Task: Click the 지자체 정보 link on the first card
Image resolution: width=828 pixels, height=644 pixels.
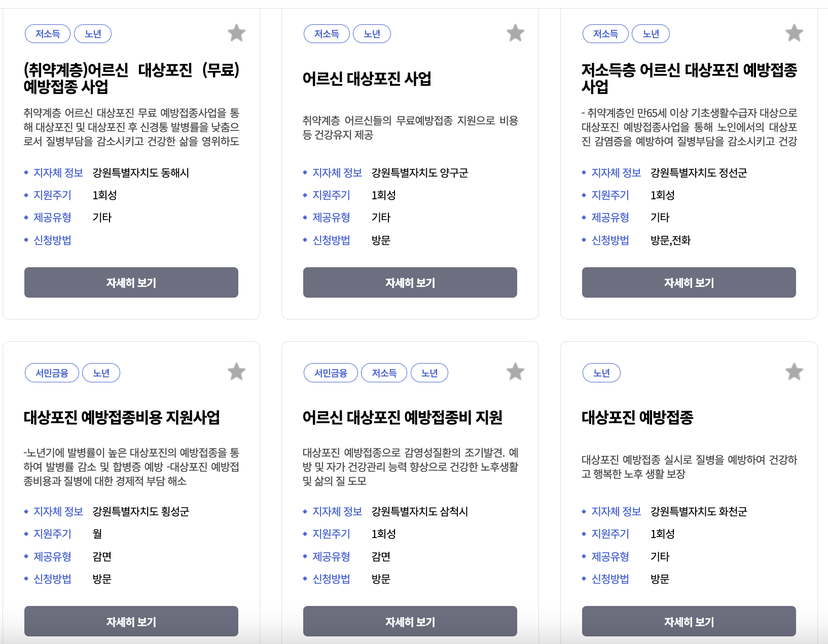Action: (x=57, y=172)
